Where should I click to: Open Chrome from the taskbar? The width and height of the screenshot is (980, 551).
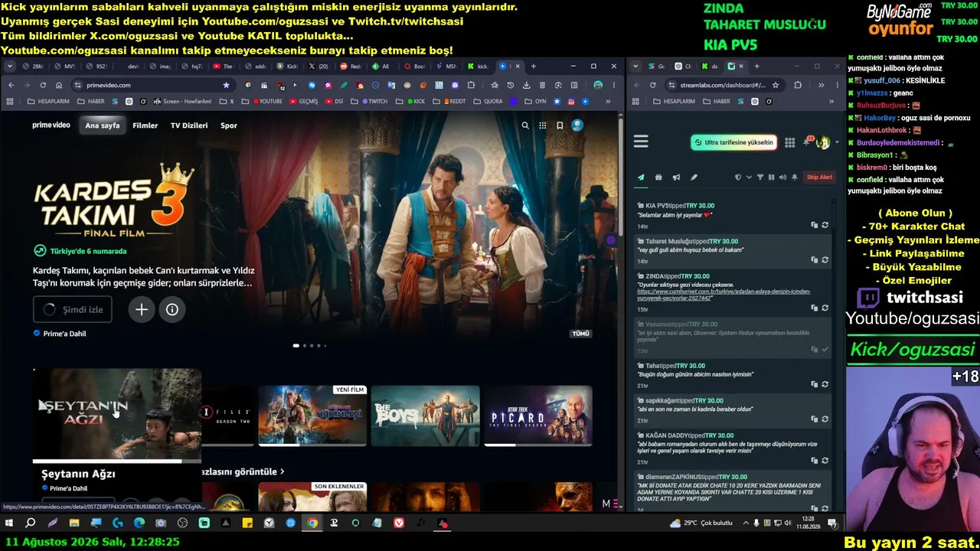click(312, 523)
